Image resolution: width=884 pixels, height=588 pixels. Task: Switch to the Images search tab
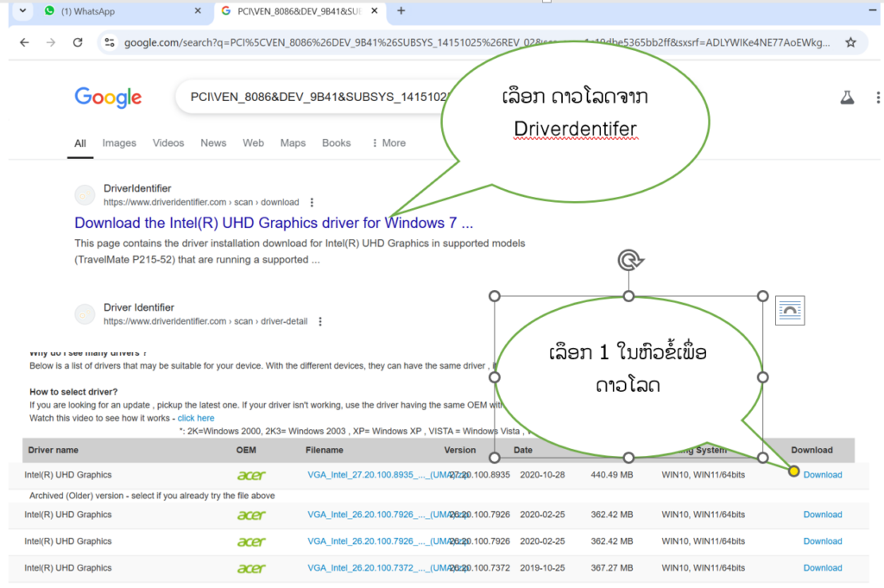(x=119, y=142)
